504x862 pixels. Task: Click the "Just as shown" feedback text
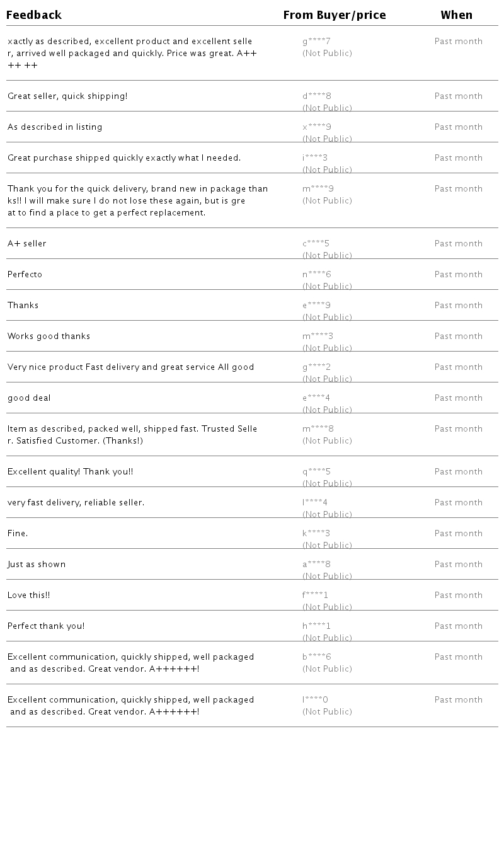point(37,565)
